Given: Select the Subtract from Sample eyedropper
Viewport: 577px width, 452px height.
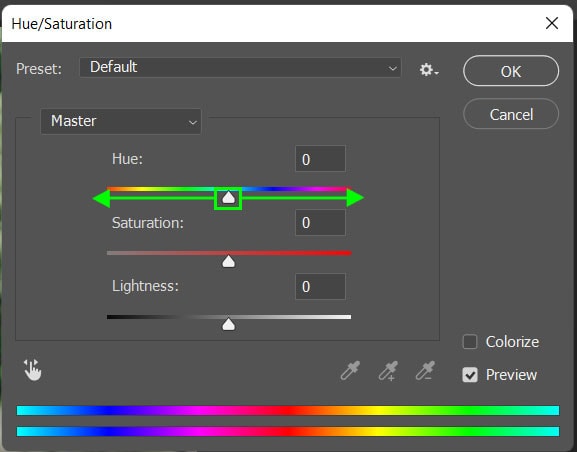Looking at the screenshot, I should coord(425,370).
